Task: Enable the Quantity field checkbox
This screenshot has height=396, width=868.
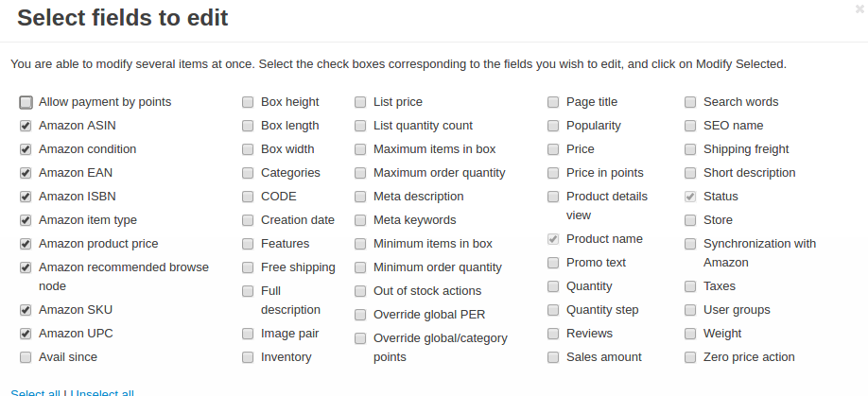Action: [x=553, y=286]
